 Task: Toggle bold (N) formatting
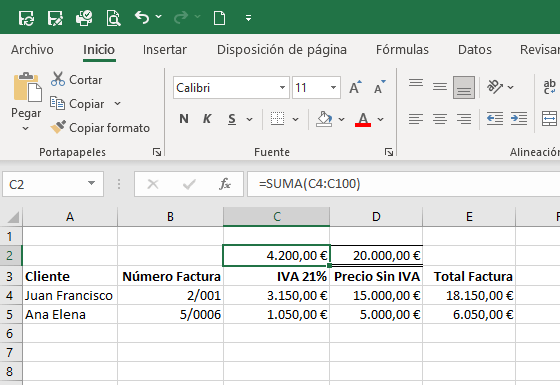click(184, 119)
